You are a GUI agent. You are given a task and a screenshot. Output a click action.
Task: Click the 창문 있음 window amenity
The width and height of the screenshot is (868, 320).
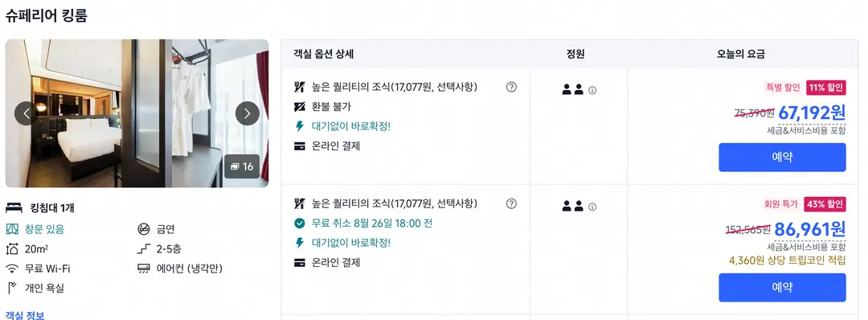(x=35, y=228)
